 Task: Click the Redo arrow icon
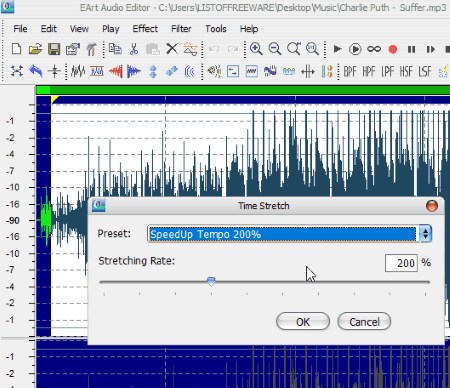233,49
